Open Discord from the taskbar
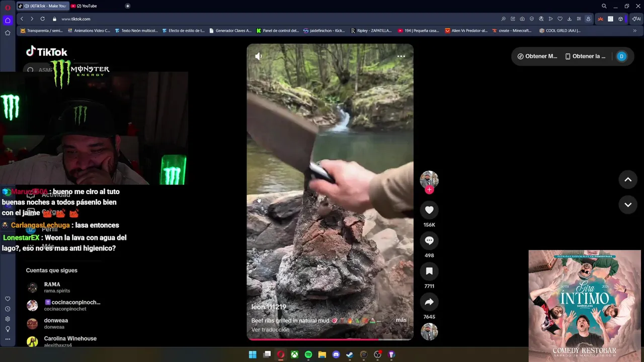The height and width of the screenshot is (362, 644). click(336, 354)
